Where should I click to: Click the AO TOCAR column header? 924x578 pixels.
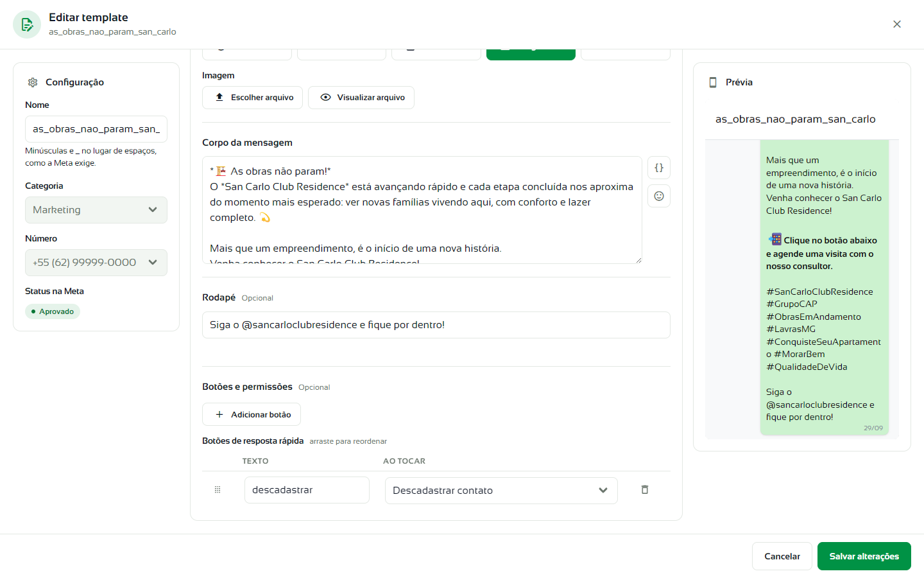(x=404, y=461)
